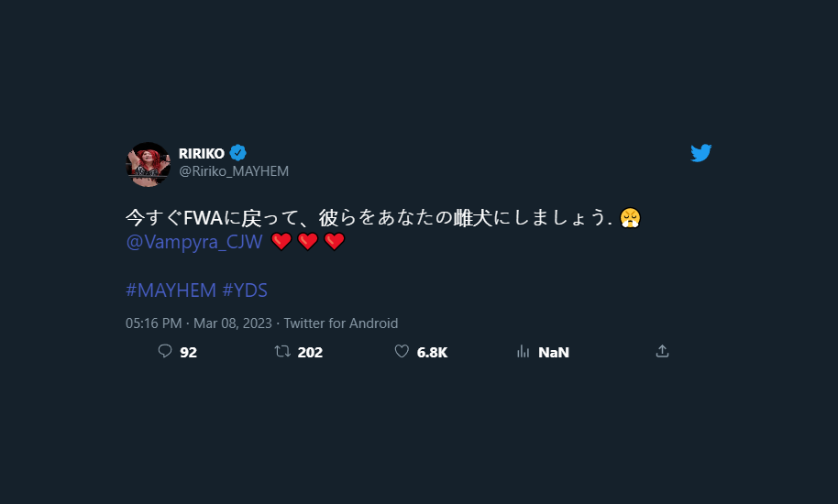Open the view analytics bar chart icon

coord(524,351)
